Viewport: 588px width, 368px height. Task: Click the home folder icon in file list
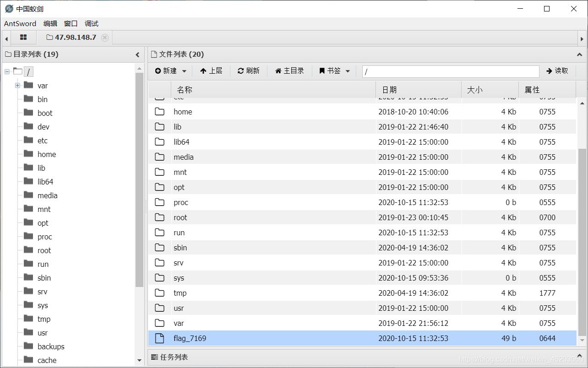pyautogui.click(x=159, y=112)
